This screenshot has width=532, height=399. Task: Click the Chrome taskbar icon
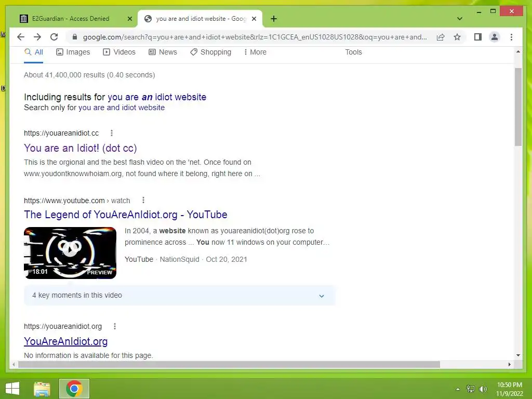(x=74, y=389)
